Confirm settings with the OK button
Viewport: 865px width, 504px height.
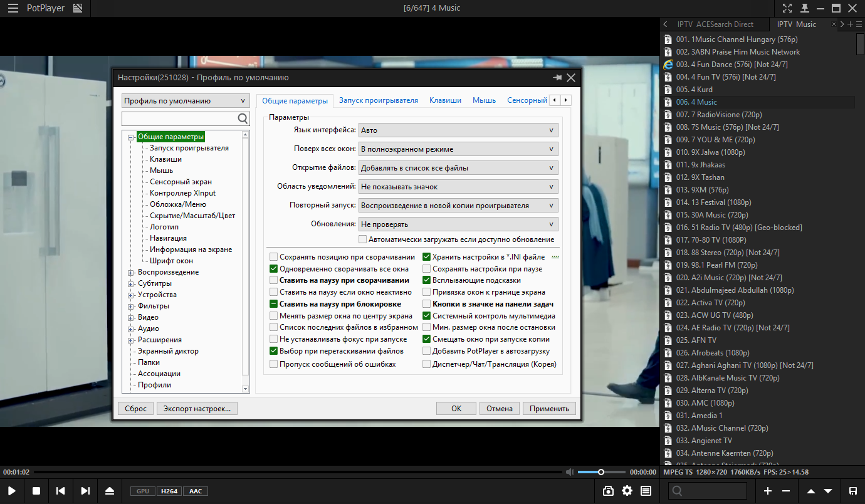click(456, 409)
